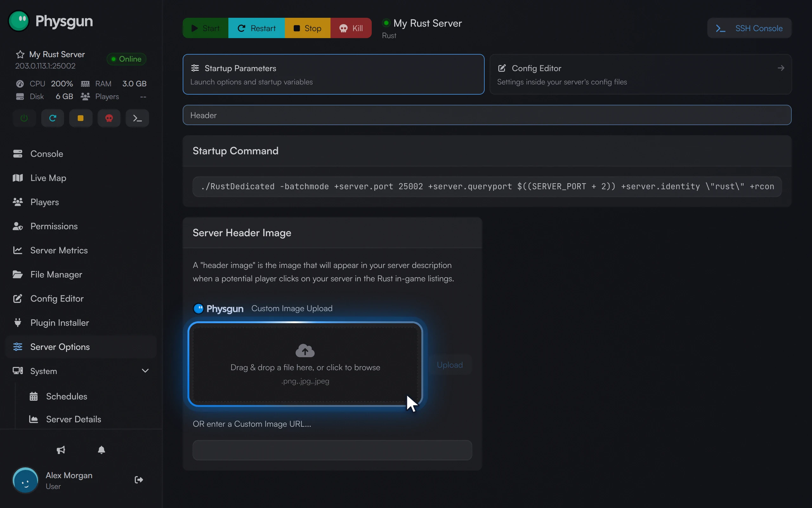
Task: Click the green status dot by server title
Action: tap(386, 23)
